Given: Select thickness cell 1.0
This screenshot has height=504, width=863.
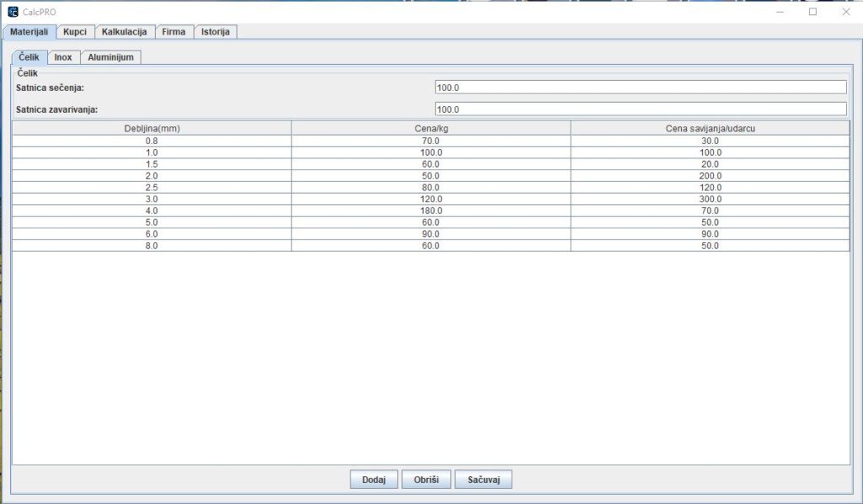Looking at the screenshot, I should point(152,153).
